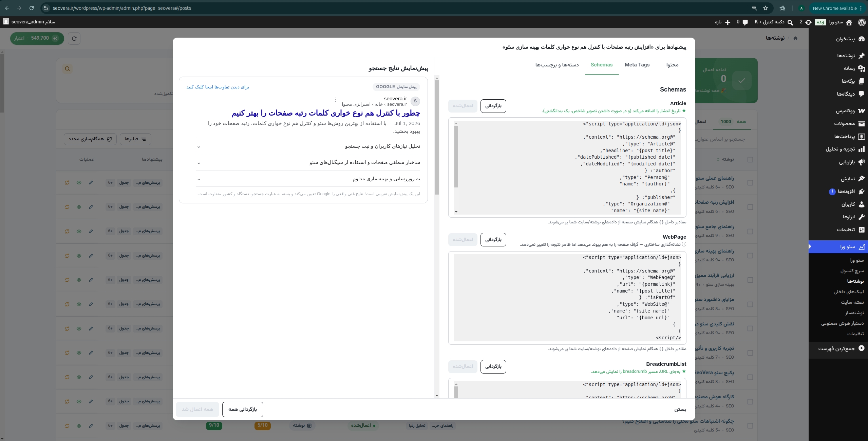The width and height of the screenshot is (868, 441).
Task: Open Tools (ابزارها) wrench icon
Action: pos(861,217)
